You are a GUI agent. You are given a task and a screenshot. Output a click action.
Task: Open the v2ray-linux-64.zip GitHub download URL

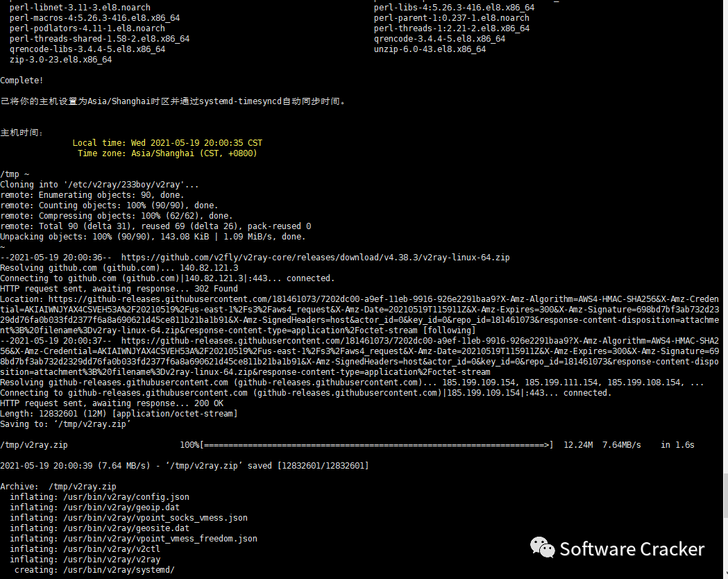(x=315, y=258)
